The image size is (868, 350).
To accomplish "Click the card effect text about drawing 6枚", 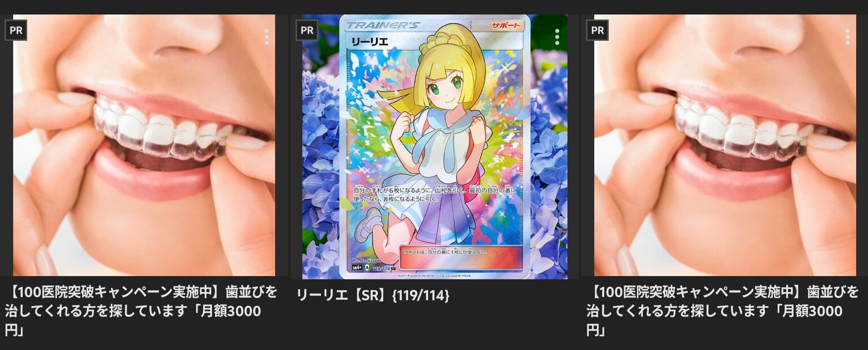I will tap(435, 194).
